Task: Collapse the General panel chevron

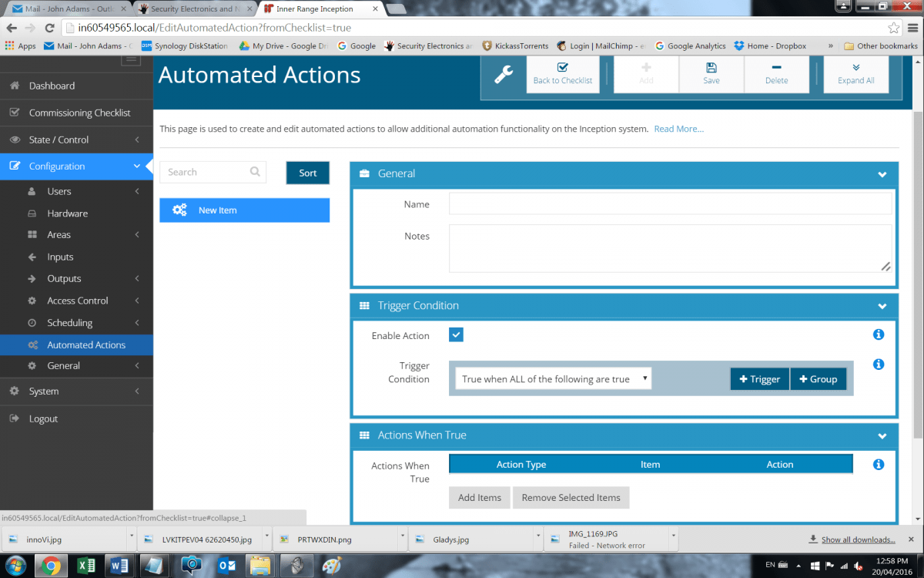Action: pyautogui.click(x=882, y=175)
